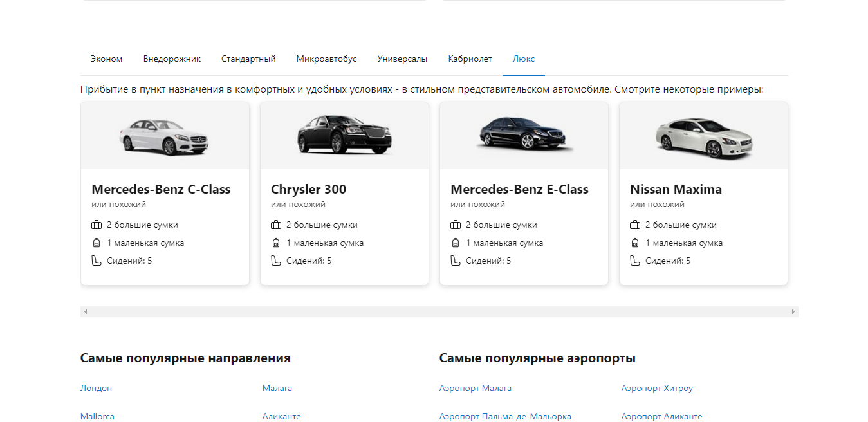Click small bag icon on Chrysler 300 card
The width and height of the screenshot is (868, 422).
coord(276,243)
